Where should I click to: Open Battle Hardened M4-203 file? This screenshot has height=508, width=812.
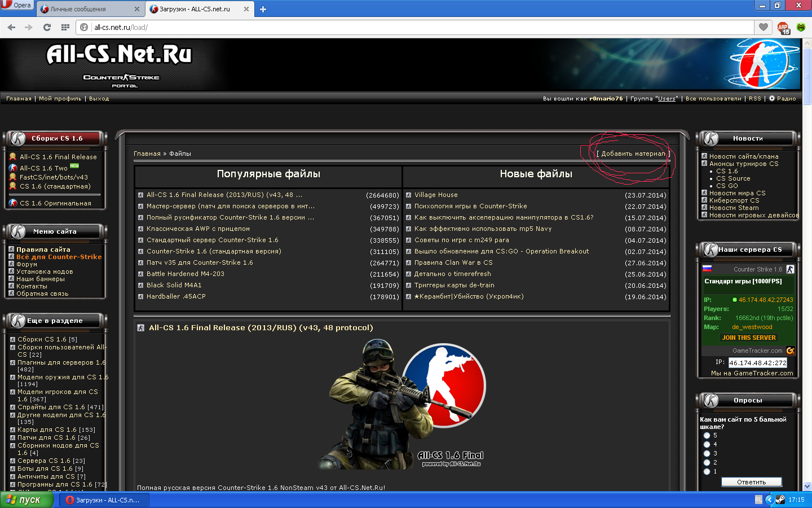pos(186,274)
